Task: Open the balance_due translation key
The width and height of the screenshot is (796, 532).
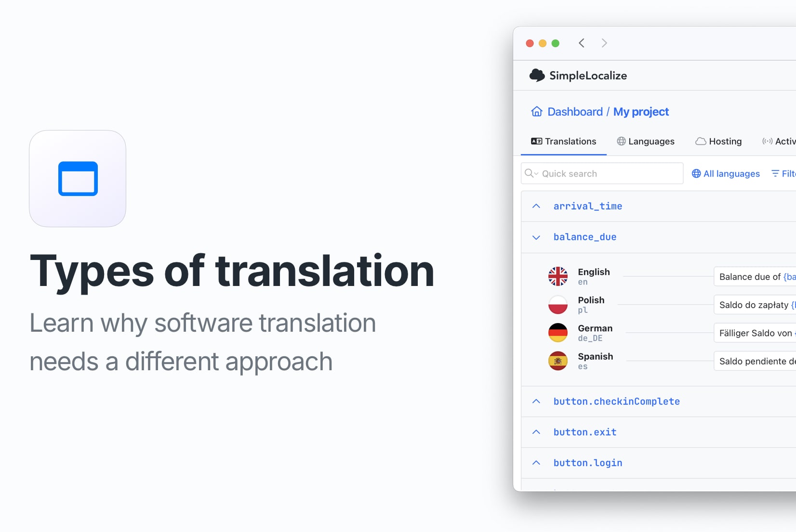Action: [x=585, y=237]
